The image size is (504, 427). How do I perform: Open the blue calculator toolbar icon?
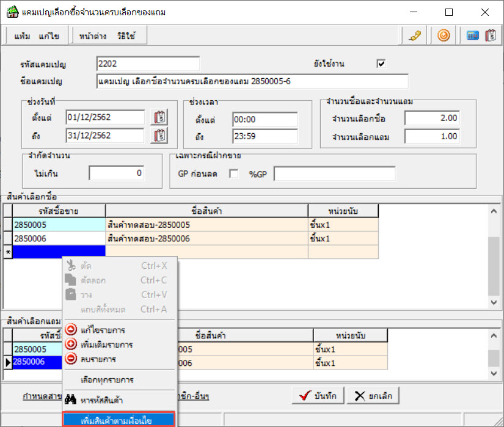coord(472,36)
